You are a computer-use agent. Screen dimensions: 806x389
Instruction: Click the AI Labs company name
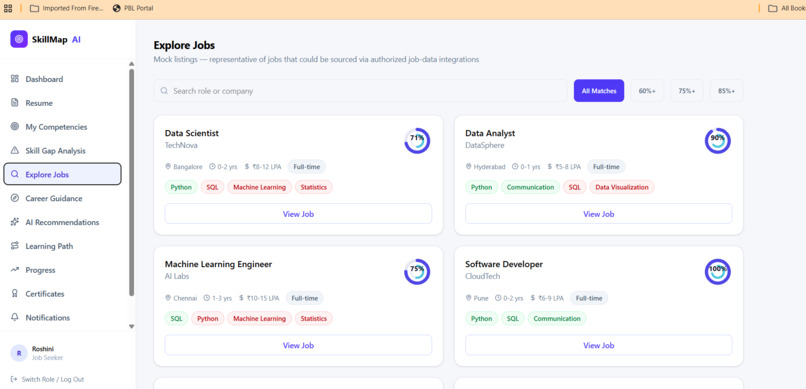(177, 276)
